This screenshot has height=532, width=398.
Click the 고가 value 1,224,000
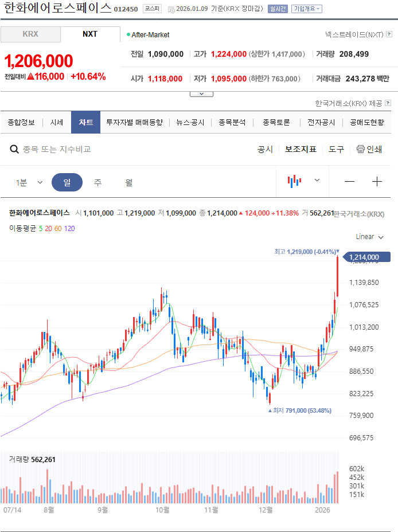tap(229, 54)
